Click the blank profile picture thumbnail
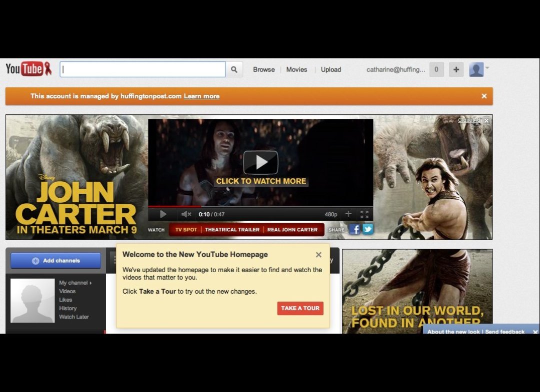Viewport: 540px width, 392px height. pos(32,301)
